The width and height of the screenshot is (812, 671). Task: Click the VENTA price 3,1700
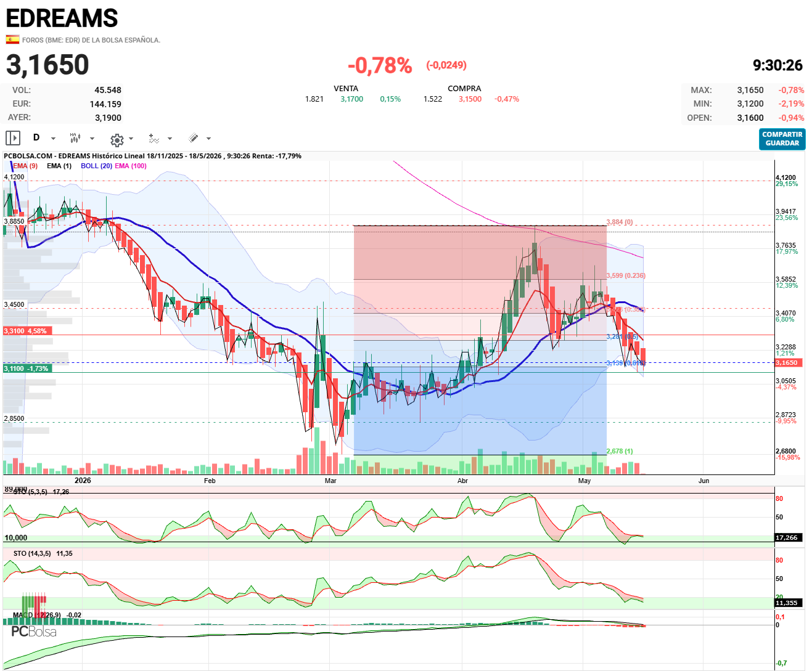point(352,99)
